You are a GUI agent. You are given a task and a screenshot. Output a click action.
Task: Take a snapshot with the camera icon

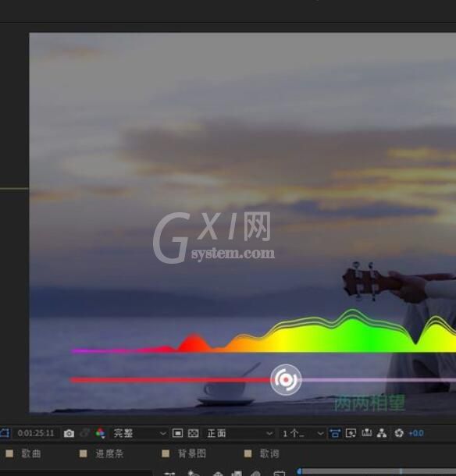coord(69,434)
